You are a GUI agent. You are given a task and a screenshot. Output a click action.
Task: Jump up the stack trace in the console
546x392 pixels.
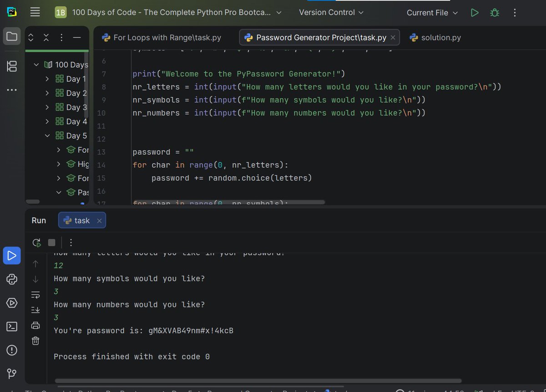click(x=35, y=263)
